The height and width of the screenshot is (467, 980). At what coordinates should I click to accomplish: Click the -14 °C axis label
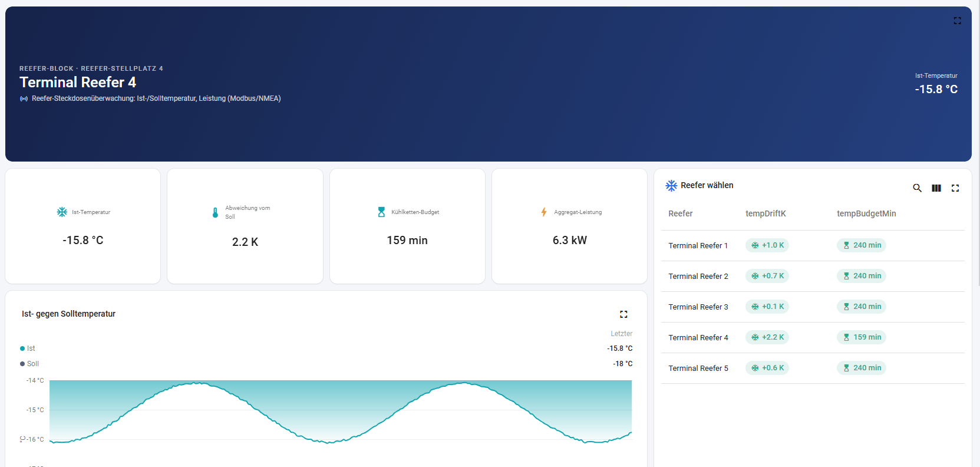[x=35, y=380]
